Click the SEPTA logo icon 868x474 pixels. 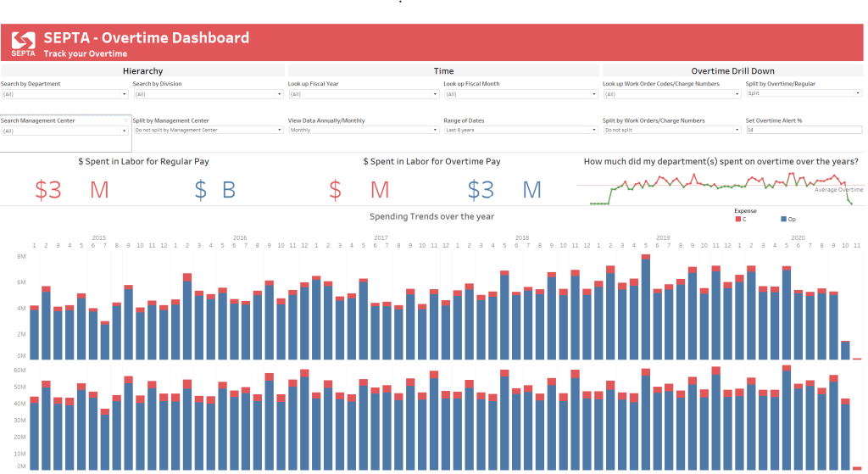[24, 42]
